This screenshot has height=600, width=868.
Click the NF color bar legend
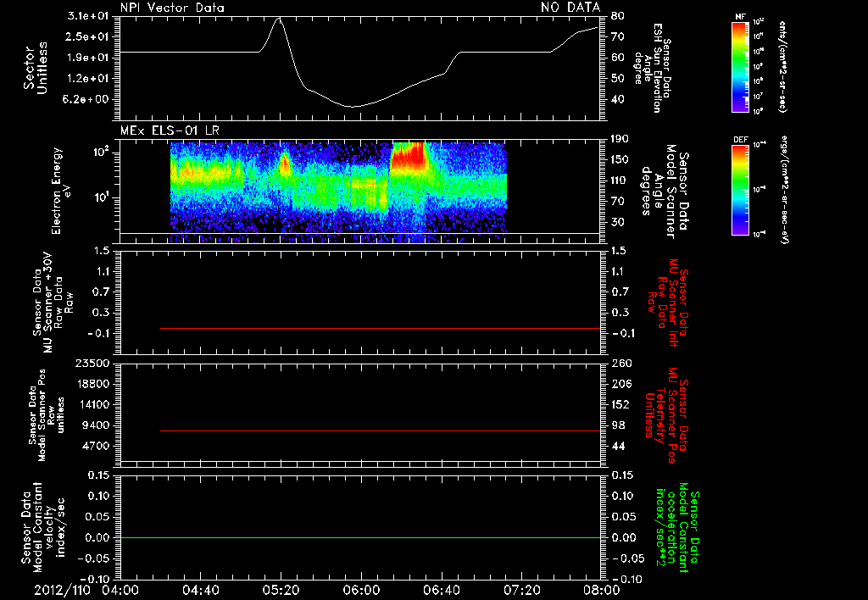740,67
